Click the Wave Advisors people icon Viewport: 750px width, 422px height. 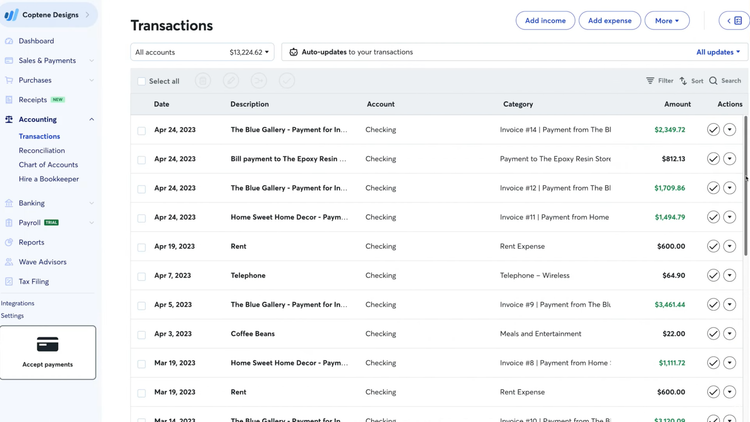click(x=9, y=262)
